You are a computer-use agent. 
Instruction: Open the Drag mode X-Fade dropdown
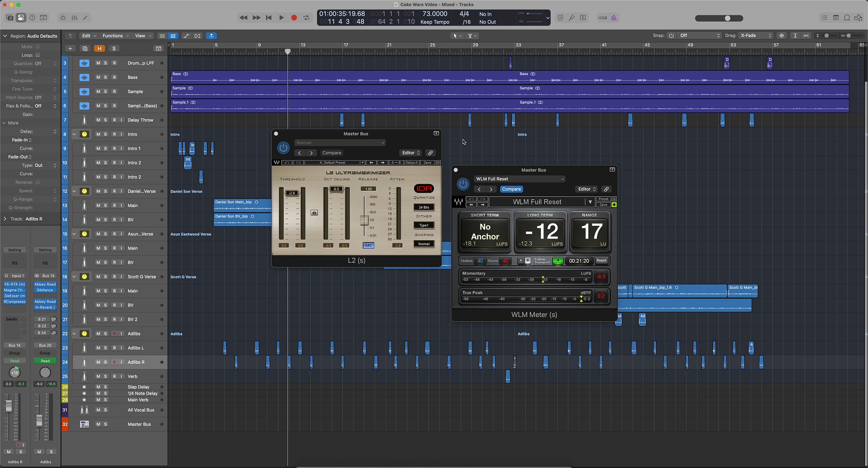click(x=756, y=36)
